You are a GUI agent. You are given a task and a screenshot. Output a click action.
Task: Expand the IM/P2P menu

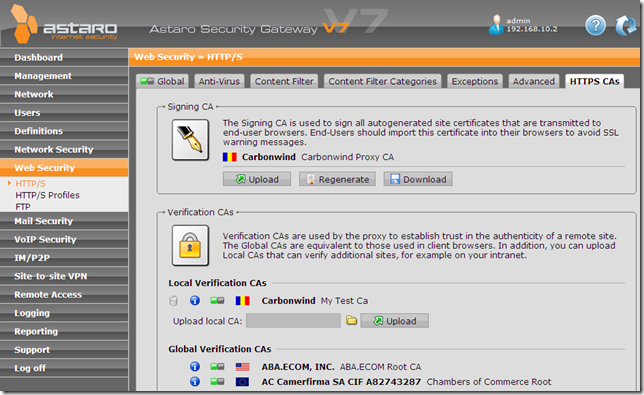point(64,258)
